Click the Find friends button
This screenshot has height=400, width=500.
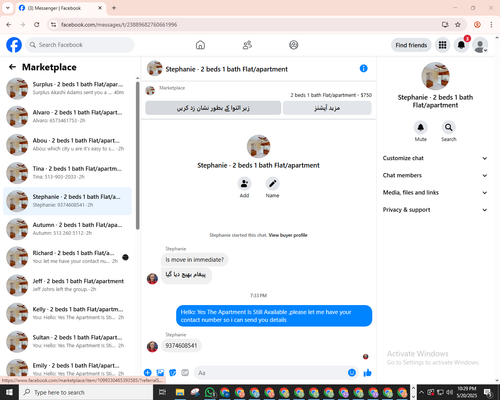pos(411,45)
